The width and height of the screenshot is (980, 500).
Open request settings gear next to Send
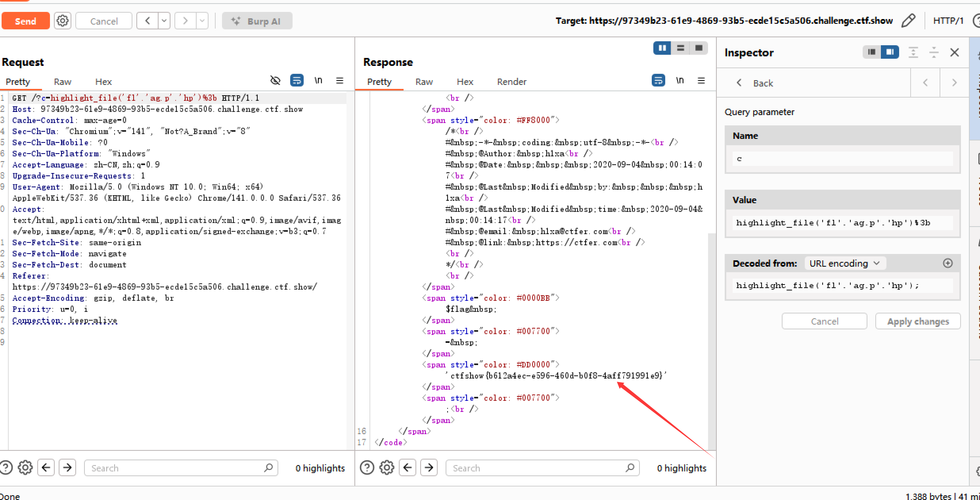pos(63,21)
